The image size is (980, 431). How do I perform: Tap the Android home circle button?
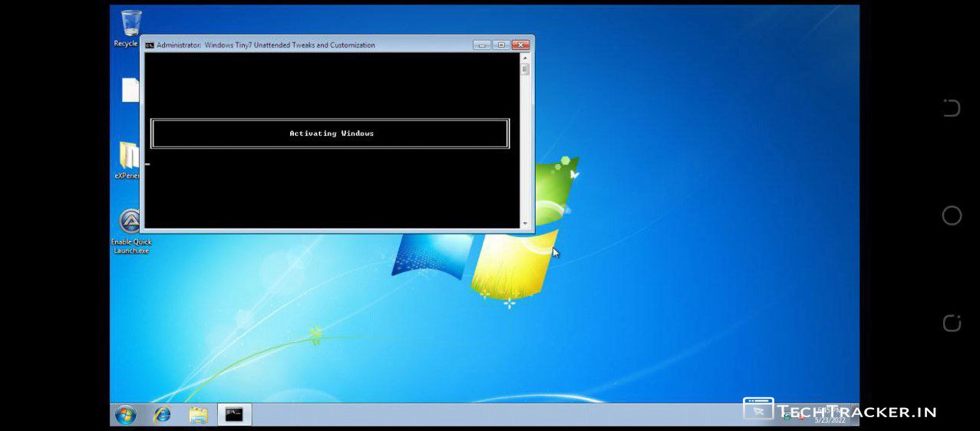click(x=952, y=215)
